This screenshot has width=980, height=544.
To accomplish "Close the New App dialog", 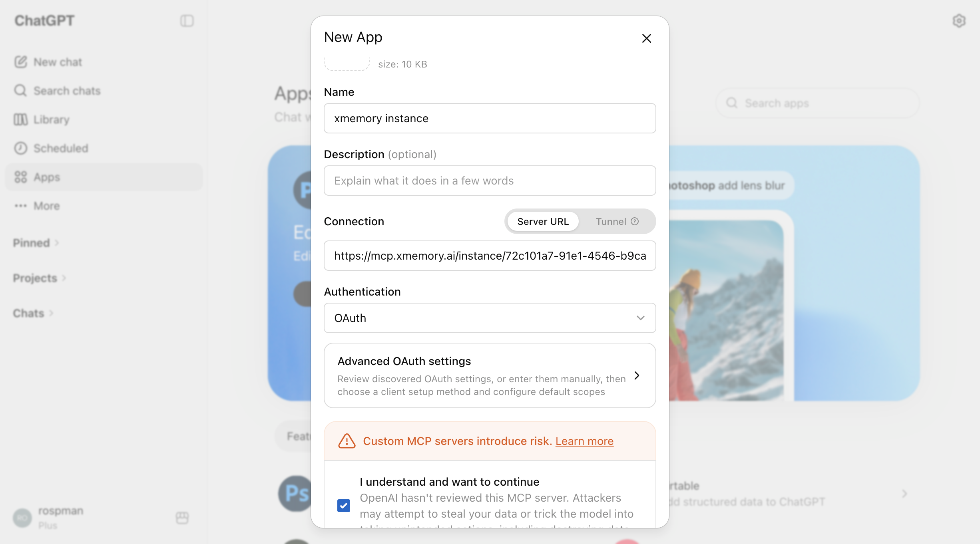I will coord(646,38).
